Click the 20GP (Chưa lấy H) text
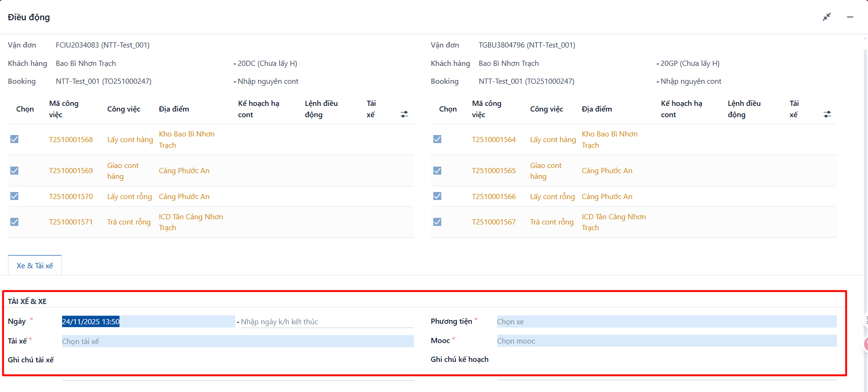 (x=690, y=64)
